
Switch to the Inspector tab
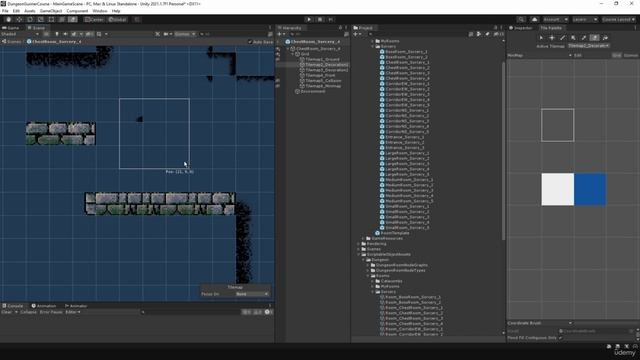(x=521, y=28)
